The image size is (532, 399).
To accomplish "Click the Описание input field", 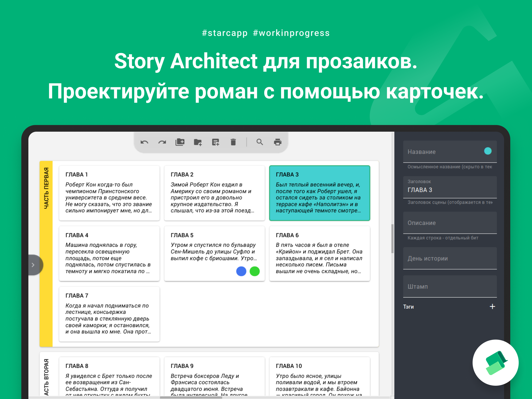I will click(x=450, y=223).
